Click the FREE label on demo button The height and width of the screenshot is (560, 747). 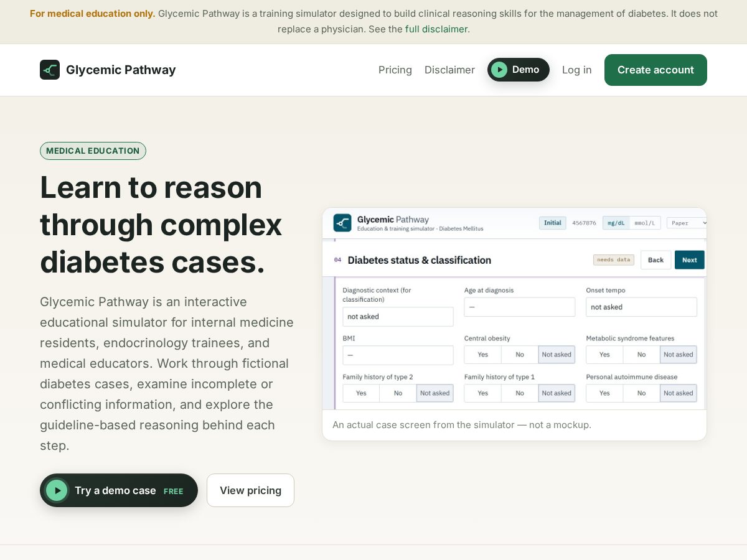[174, 492]
